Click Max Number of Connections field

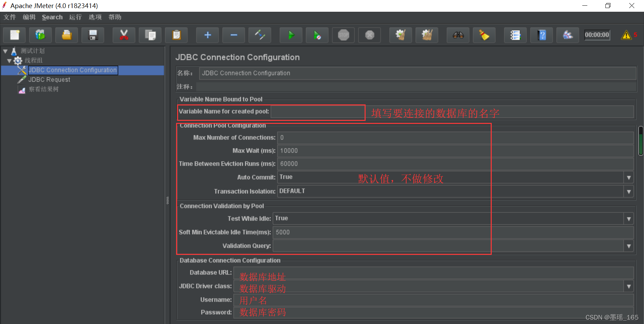click(x=455, y=138)
